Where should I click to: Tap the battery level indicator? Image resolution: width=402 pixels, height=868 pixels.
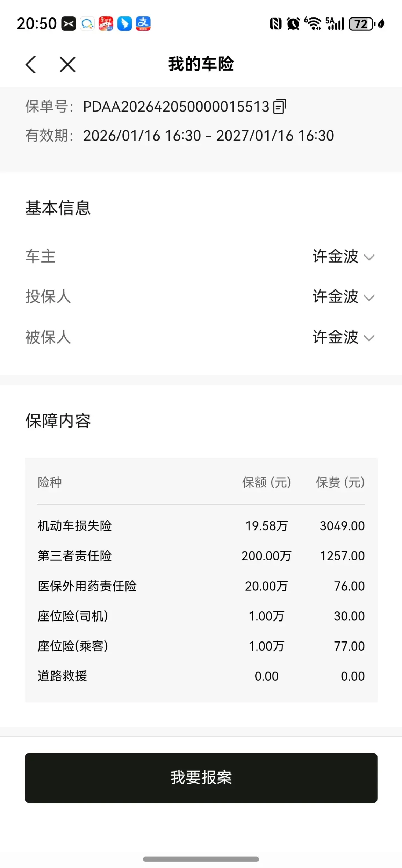click(361, 24)
